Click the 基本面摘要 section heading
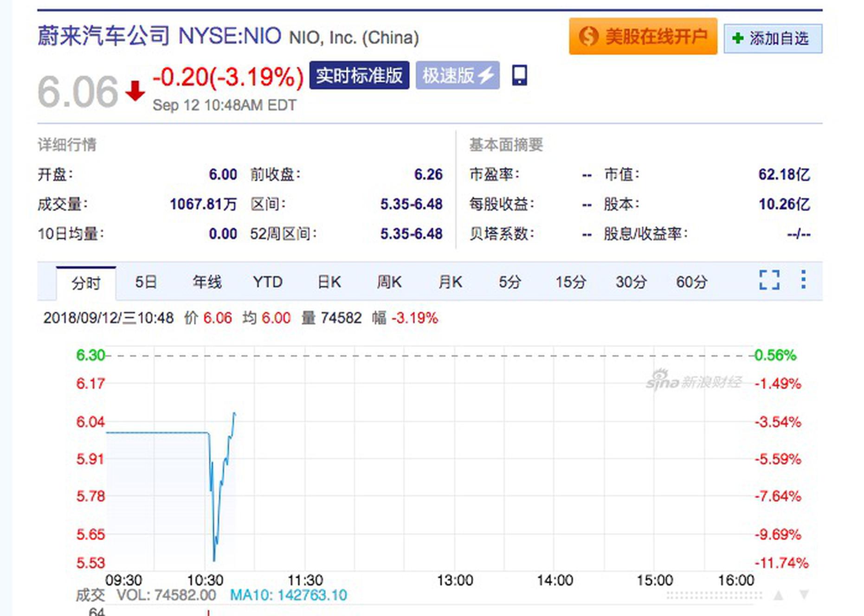This screenshot has height=616, width=864. click(506, 145)
